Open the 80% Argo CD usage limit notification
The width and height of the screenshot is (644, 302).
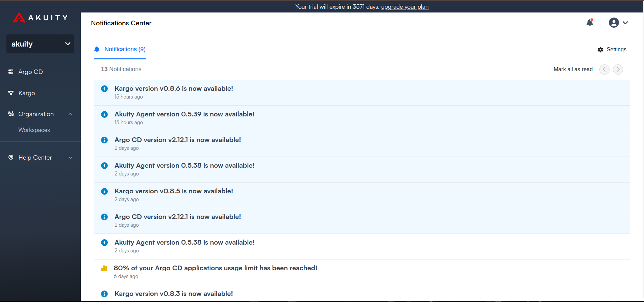pyautogui.click(x=362, y=272)
